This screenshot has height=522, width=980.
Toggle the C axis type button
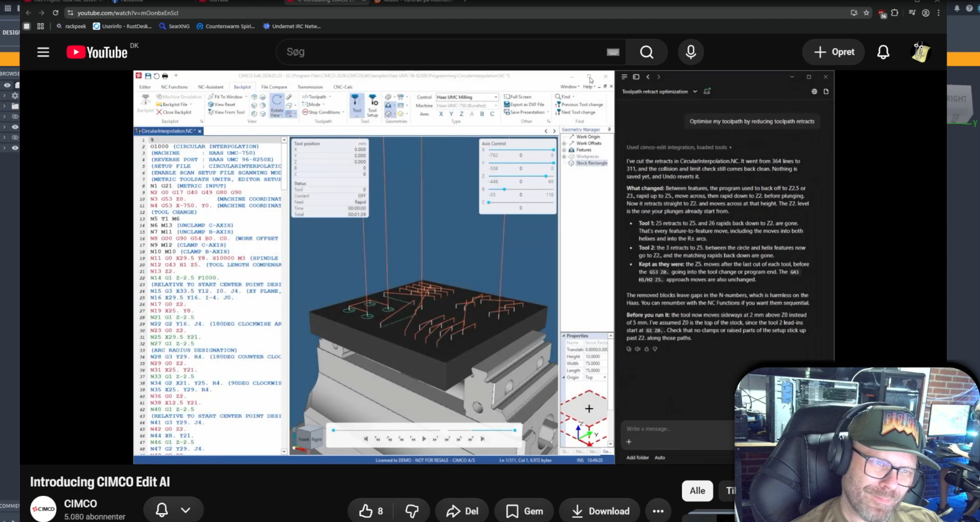[492, 114]
